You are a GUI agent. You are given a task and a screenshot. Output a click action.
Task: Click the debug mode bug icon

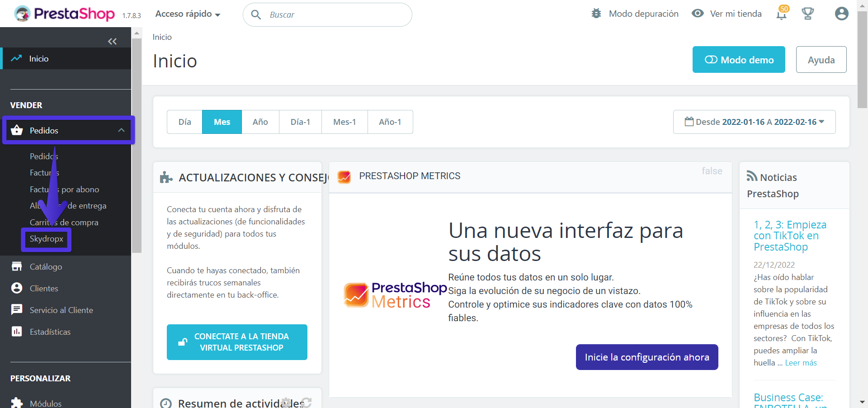(x=596, y=14)
